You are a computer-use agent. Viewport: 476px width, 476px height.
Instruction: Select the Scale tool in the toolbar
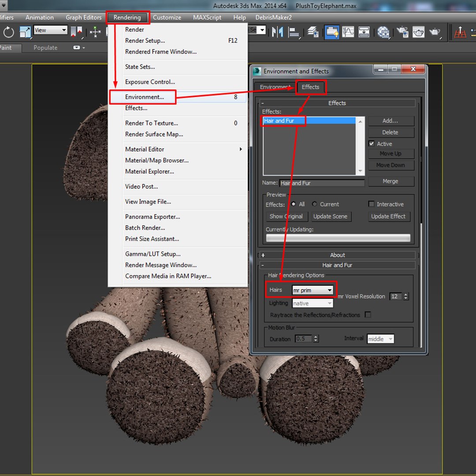click(x=25, y=32)
